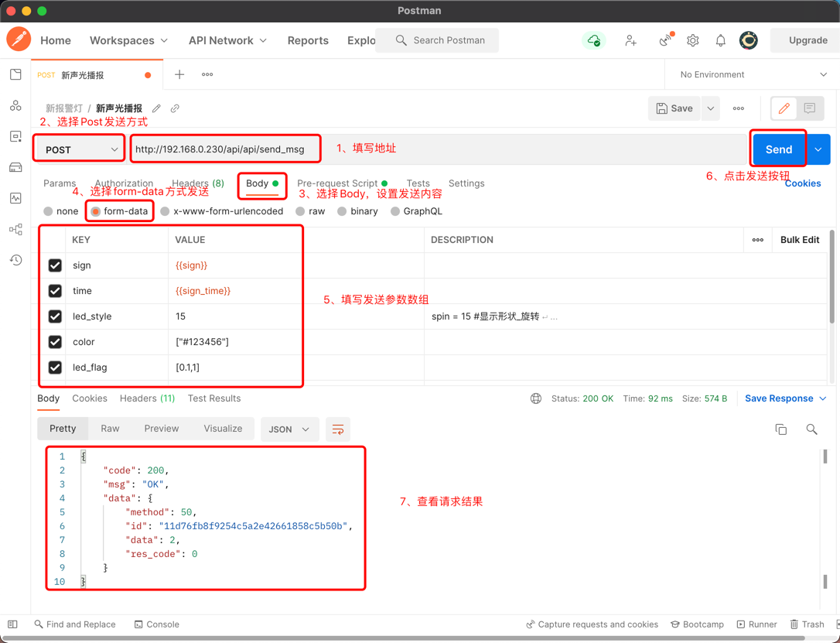Open the Save options arrow

pyautogui.click(x=710, y=108)
